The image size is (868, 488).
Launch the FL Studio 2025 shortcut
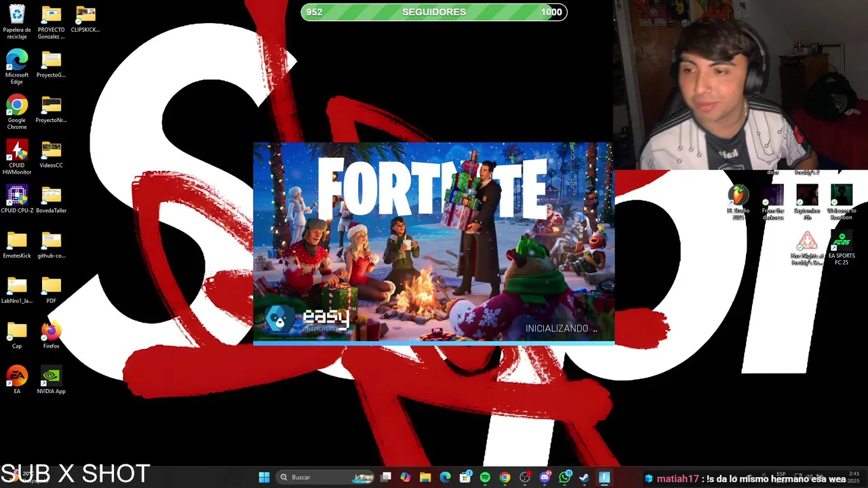(738, 203)
